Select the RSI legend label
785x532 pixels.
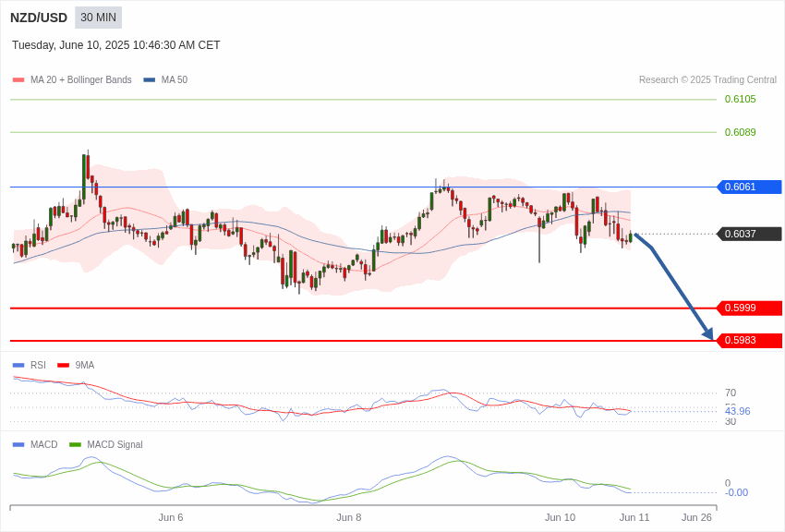38,366
